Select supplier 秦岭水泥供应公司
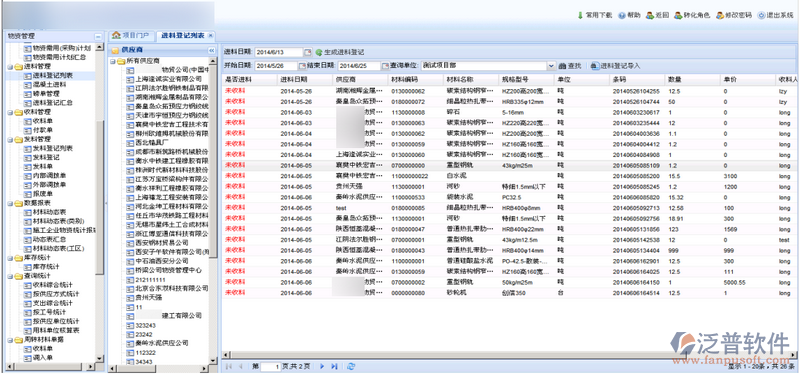 click(x=162, y=343)
